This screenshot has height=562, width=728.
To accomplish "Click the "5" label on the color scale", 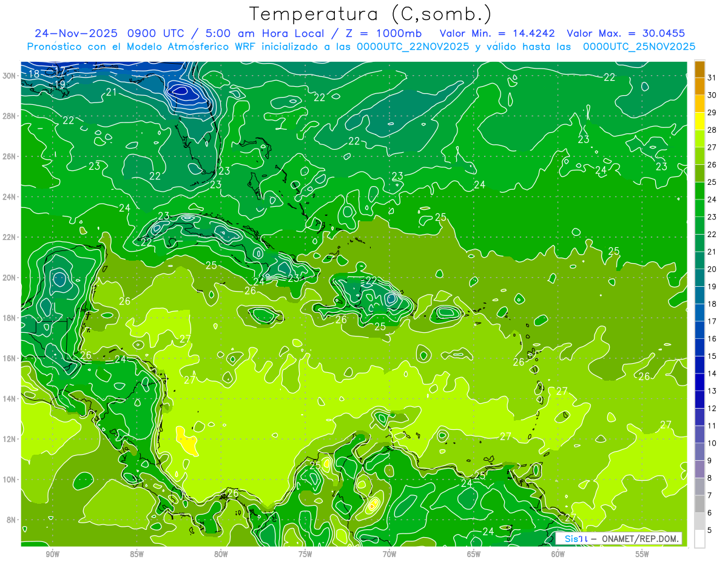I will [x=709, y=530].
